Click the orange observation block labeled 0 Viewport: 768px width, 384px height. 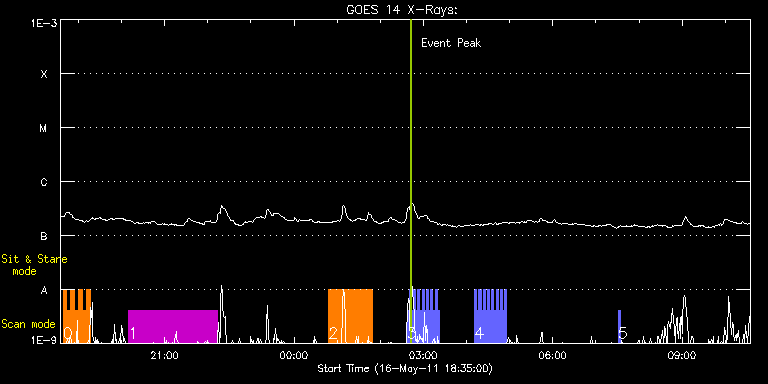click(76, 316)
